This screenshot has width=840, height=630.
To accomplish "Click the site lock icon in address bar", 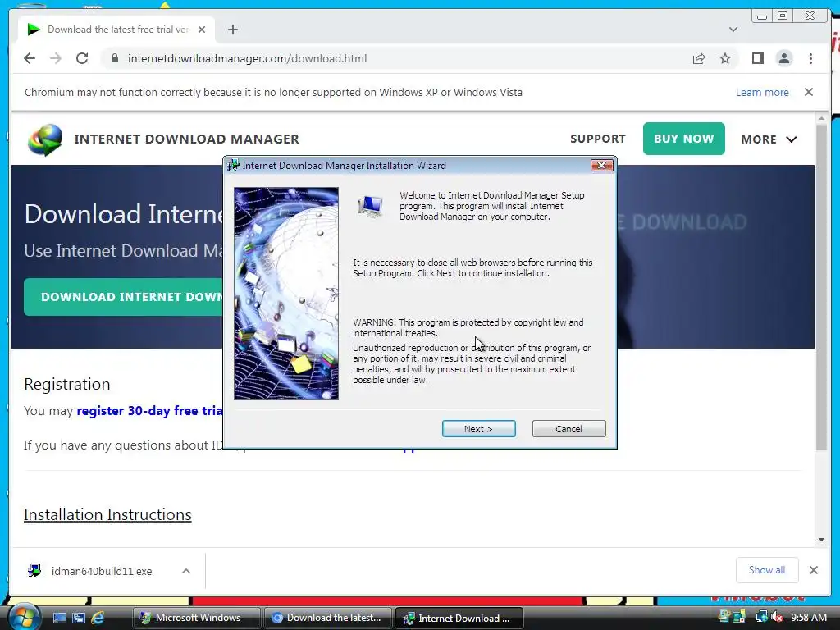I will (114, 58).
